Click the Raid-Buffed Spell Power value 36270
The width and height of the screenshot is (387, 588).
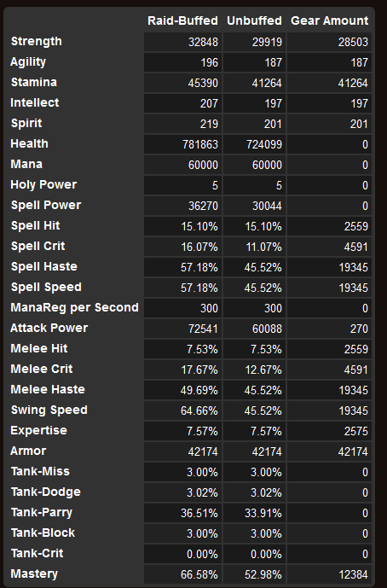(203, 206)
